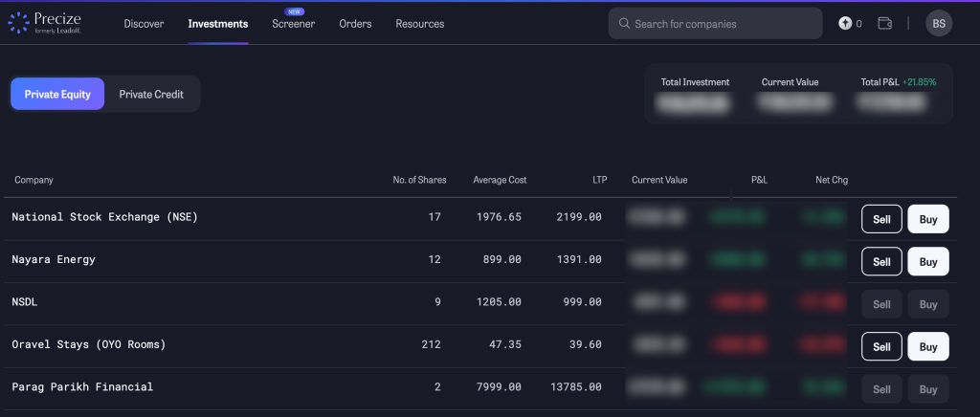Open the Resources menu
The width and height of the screenshot is (980, 417).
point(420,24)
